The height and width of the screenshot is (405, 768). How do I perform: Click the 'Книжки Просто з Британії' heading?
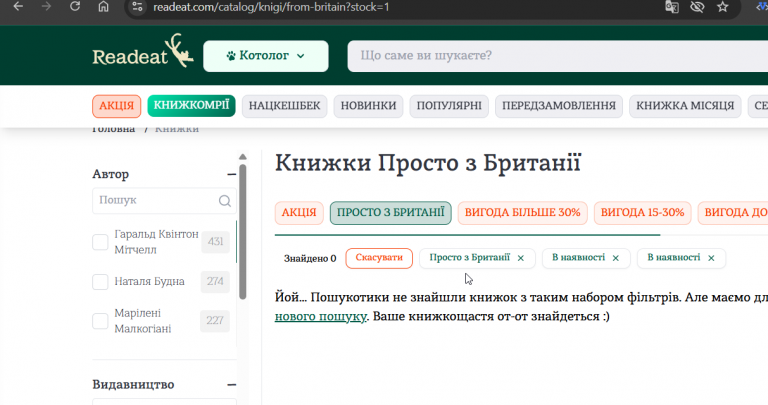428,163
